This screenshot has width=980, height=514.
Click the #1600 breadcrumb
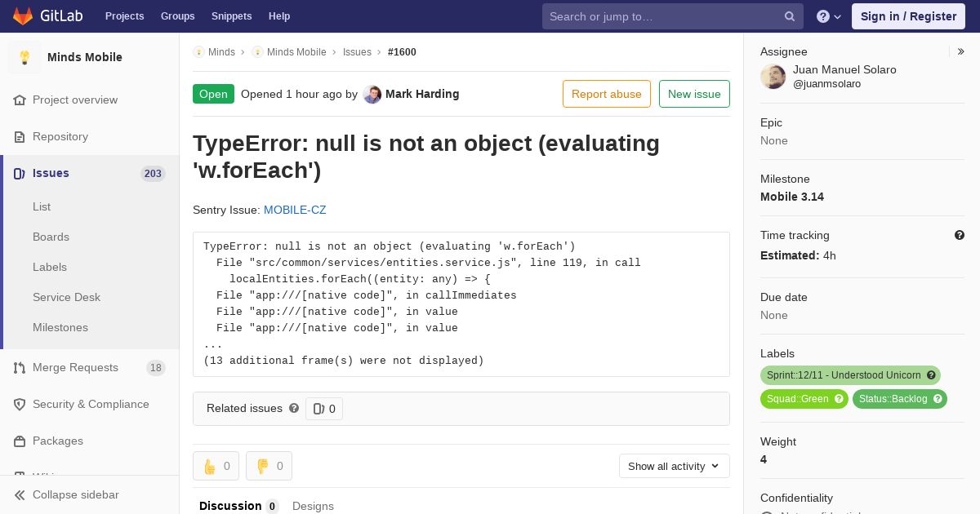[402, 51]
